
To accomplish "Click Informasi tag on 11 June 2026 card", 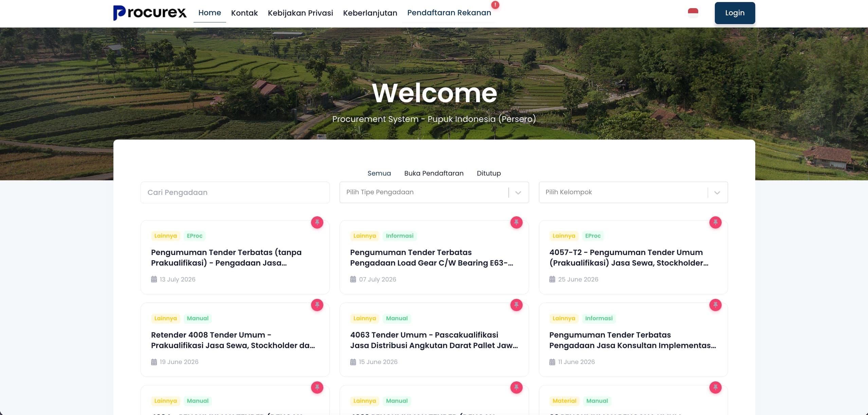I will (x=599, y=318).
